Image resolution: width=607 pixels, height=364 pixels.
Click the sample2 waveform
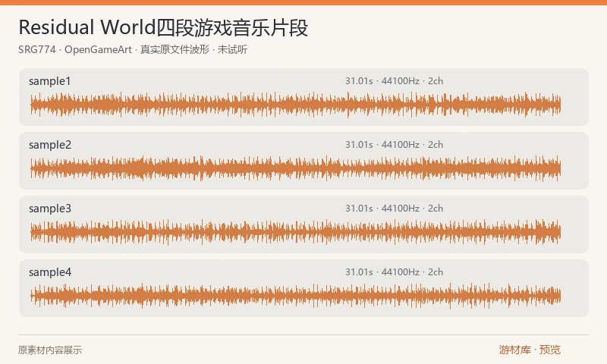(x=296, y=168)
